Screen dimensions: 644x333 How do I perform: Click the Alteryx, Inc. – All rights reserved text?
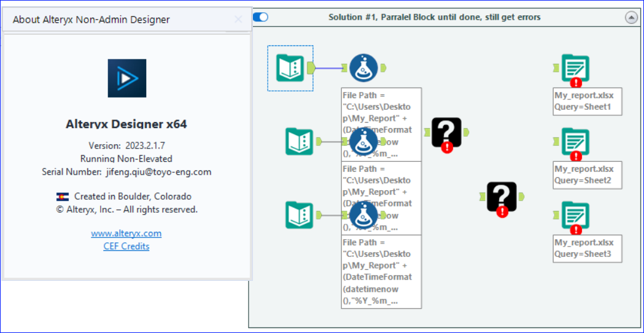(126, 210)
